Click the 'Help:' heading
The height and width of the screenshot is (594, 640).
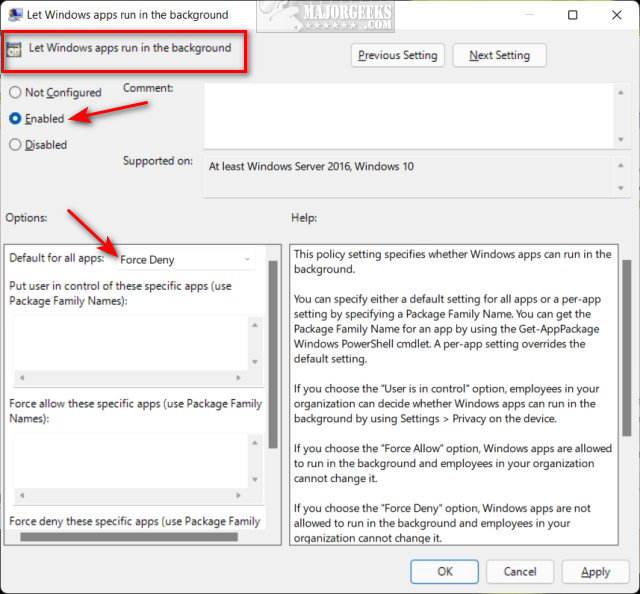pos(304,218)
